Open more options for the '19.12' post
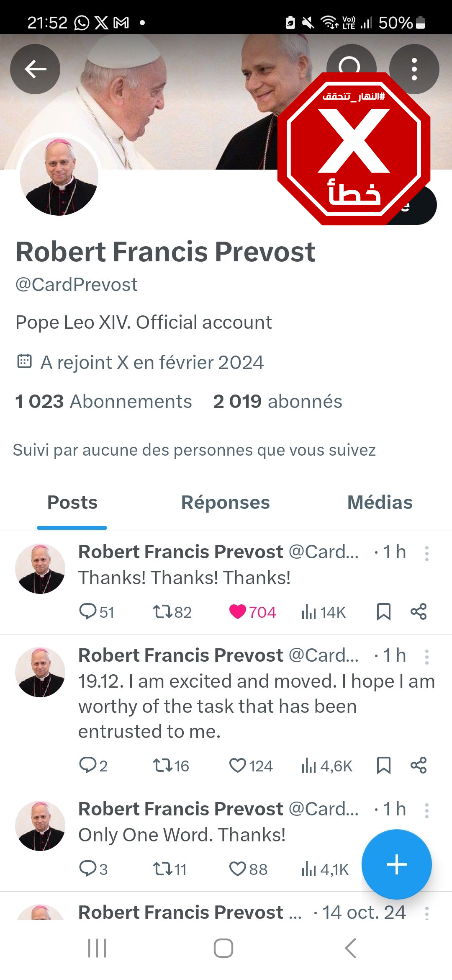 coord(426,657)
